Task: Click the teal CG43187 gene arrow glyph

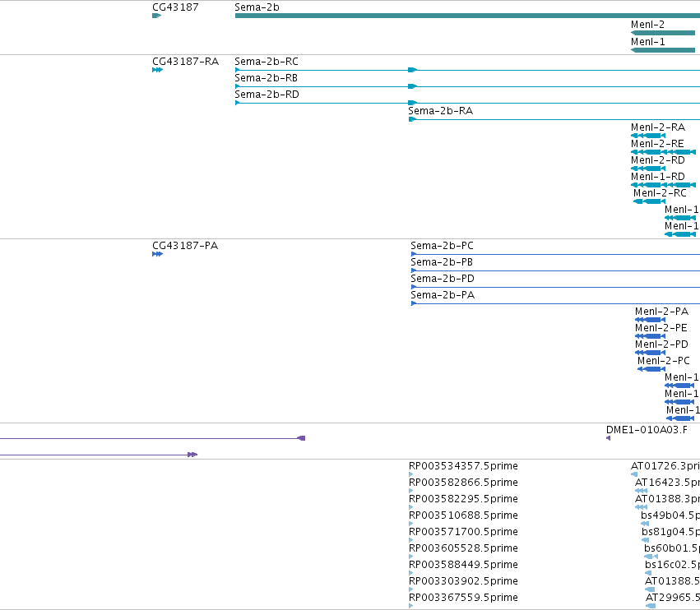Action: pos(156,16)
